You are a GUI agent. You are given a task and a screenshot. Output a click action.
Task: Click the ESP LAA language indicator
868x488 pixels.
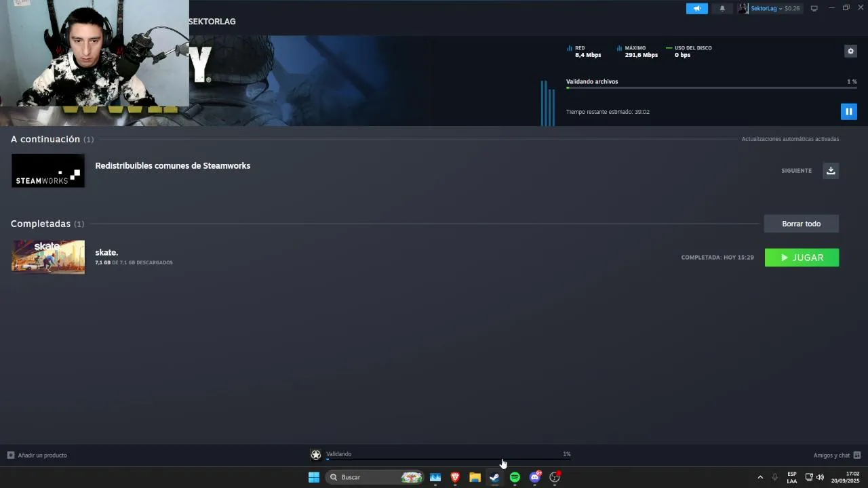(792, 477)
